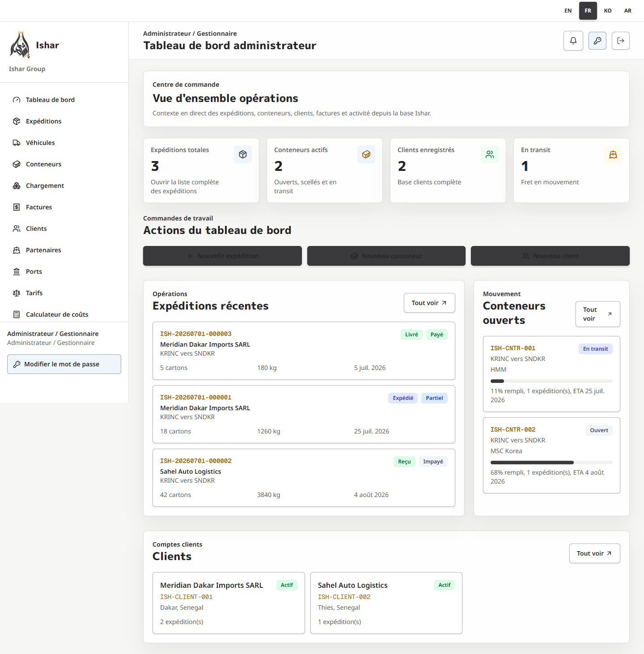Open container card ISH-CNTR-002
Screen dimensions: 644x654
click(x=551, y=455)
